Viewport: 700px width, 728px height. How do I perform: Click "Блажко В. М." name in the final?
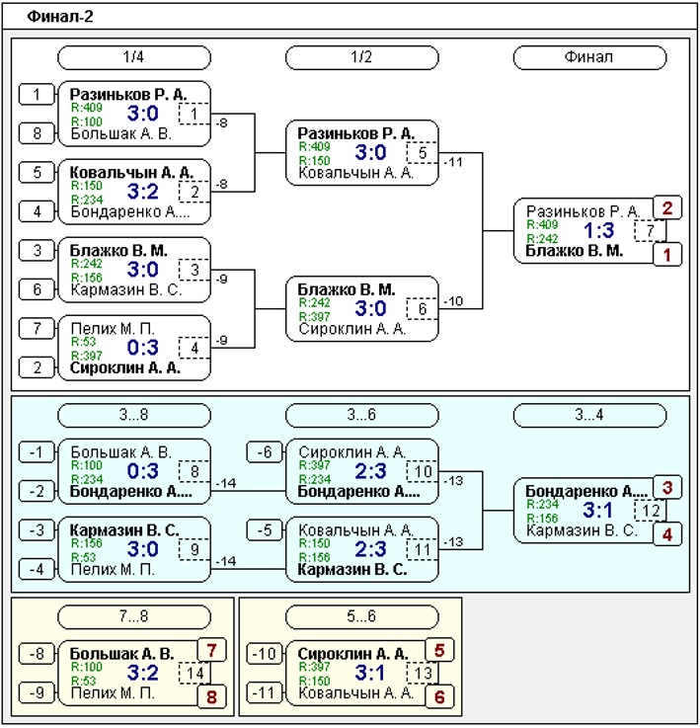coord(575,251)
